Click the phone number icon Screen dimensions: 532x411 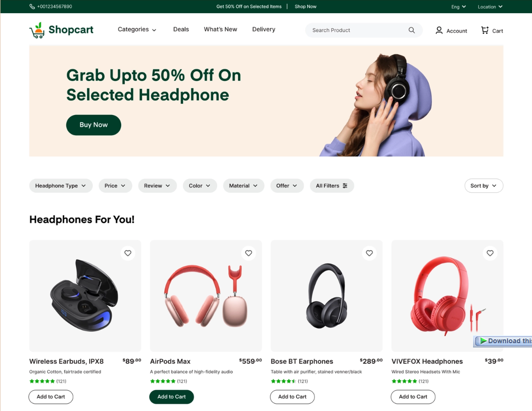point(32,7)
